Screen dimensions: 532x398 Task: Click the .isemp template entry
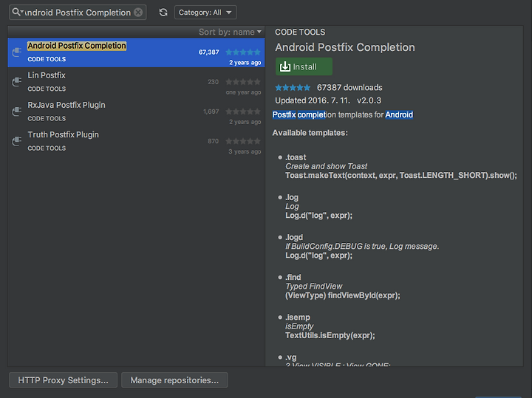click(298, 318)
